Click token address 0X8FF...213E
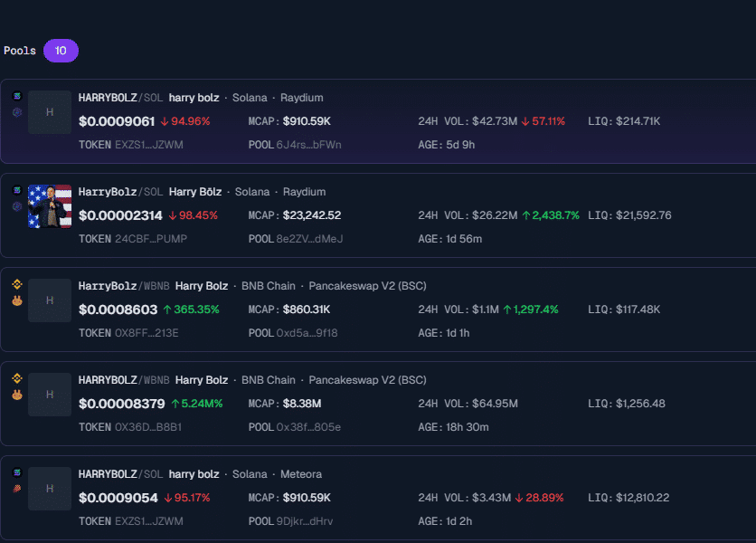The width and height of the screenshot is (756, 543). click(146, 333)
